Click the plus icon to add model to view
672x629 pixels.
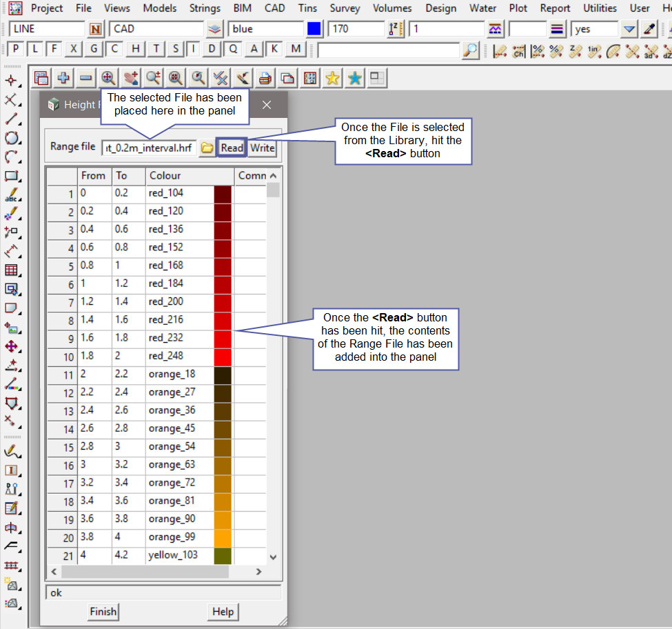click(63, 79)
